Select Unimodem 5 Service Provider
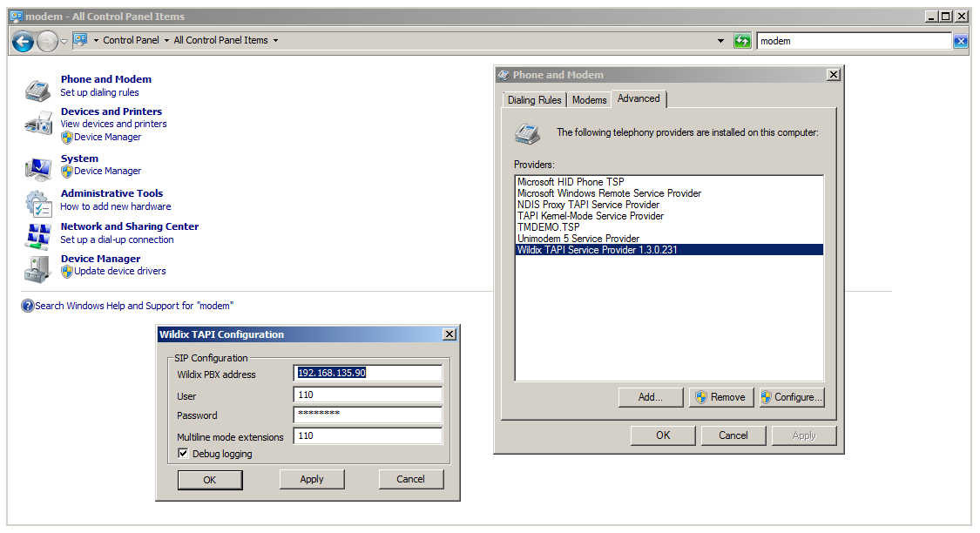This screenshot has height=533, width=980. click(669, 238)
